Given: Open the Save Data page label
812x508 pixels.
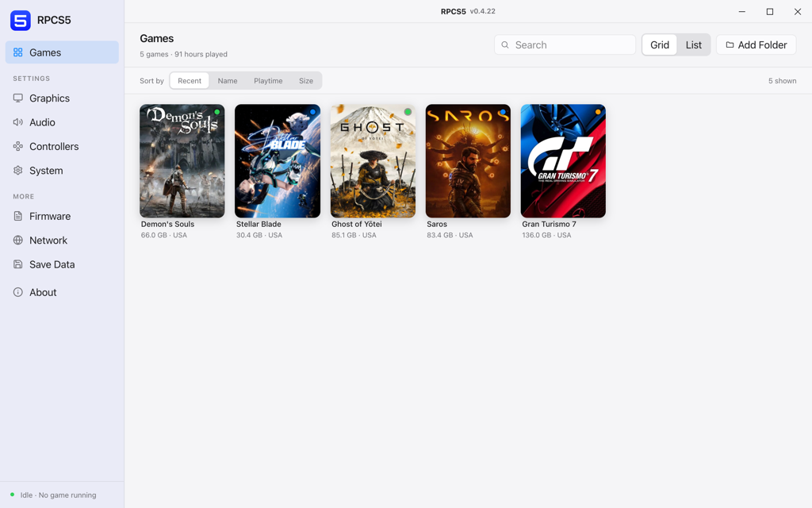Looking at the screenshot, I should pos(52,264).
